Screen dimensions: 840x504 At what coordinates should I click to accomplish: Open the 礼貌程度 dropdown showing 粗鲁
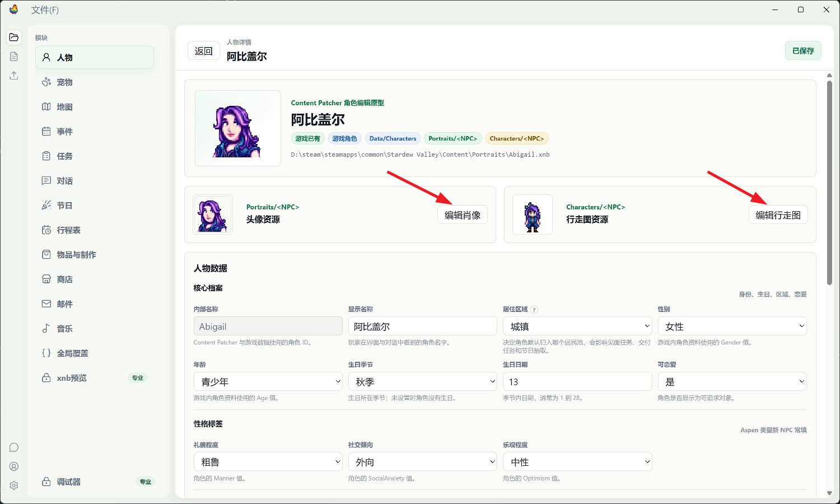point(268,461)
